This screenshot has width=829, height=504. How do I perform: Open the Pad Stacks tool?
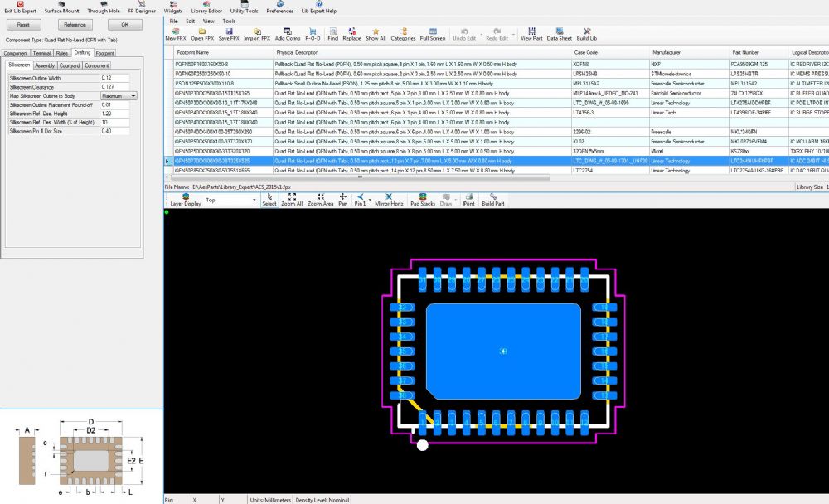422,199
